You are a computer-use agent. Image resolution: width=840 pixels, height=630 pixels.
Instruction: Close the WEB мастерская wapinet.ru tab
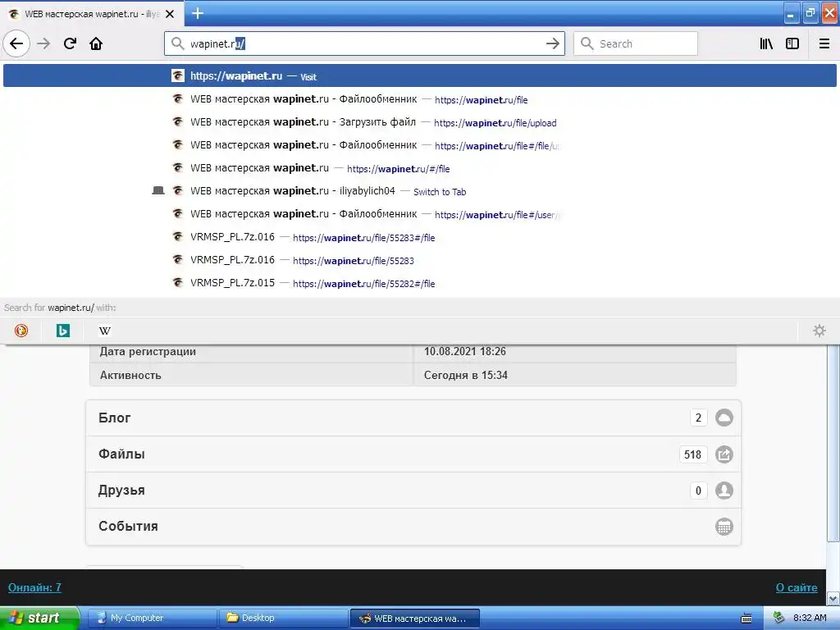[x=170, y=14]
